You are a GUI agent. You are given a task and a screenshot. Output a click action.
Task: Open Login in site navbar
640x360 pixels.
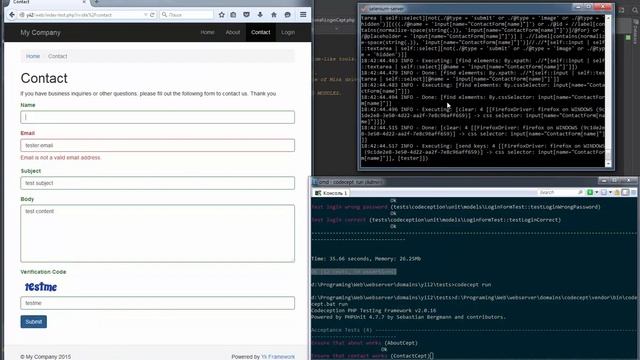pos(288,32)
